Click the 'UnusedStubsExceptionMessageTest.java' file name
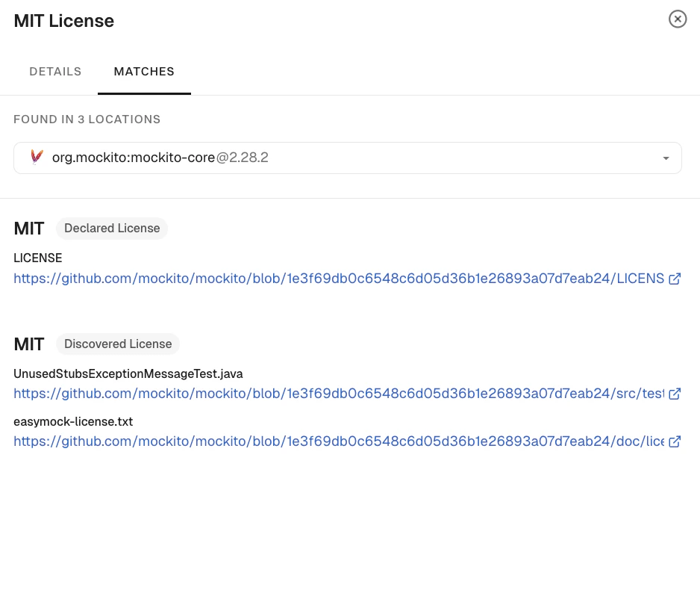The image size is (700, 599). 128,374
